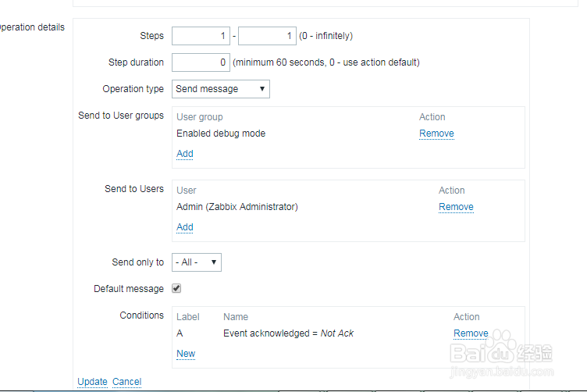Click the Enabled debug mode group entry

coord(221,134)
